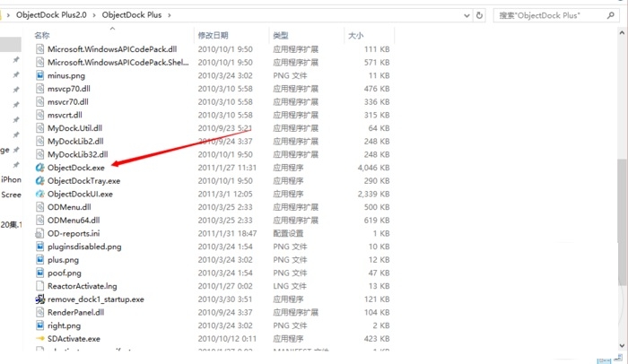628x364 pixels.
Task: Select the plus.png image icon
Action: coord(39,260)
